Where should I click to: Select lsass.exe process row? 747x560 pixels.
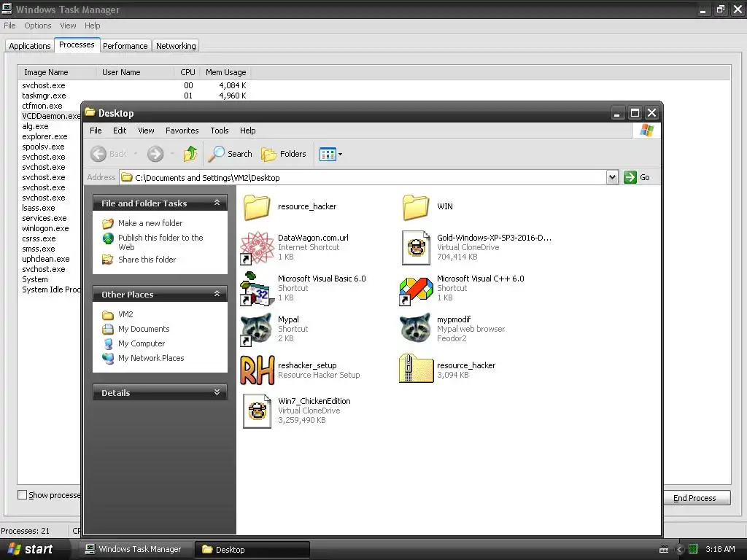click(x=39, y=208)
